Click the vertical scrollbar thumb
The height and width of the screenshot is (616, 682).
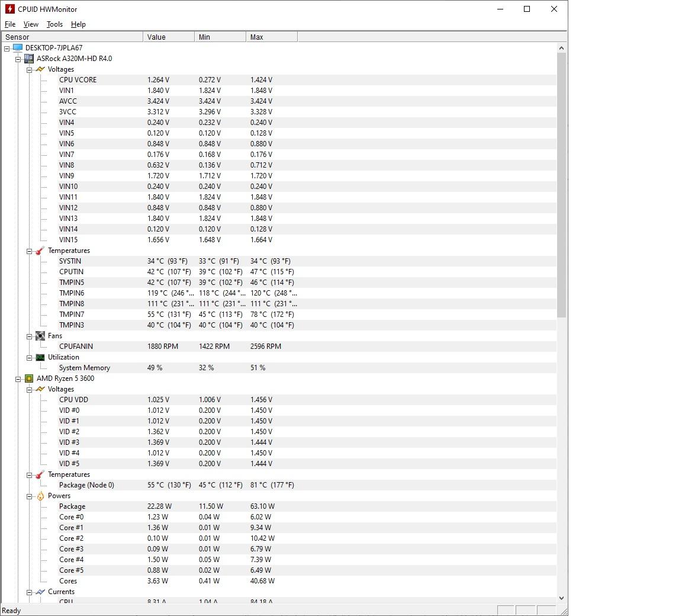(561, 185)
